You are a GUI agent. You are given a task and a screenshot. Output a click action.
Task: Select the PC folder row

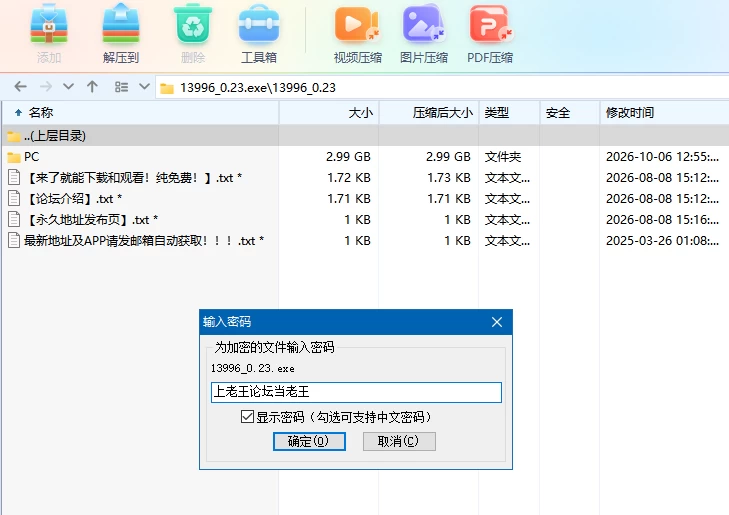[364, 157]
